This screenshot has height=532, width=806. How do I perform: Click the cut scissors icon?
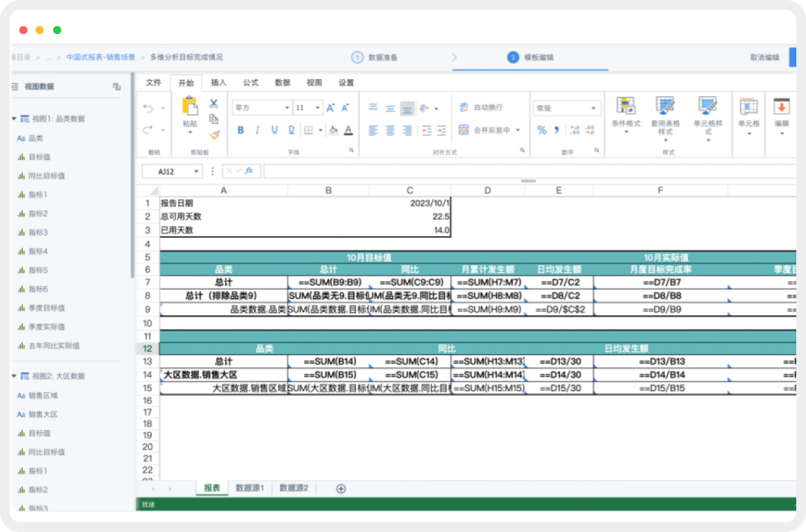pyautogui.click(x=214, y=103)
